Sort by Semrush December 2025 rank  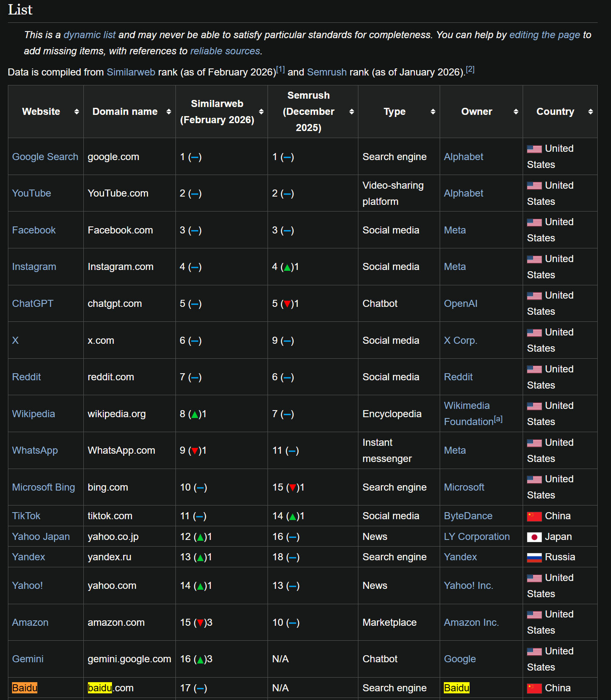pyautogui.click(x=352, y=112)
